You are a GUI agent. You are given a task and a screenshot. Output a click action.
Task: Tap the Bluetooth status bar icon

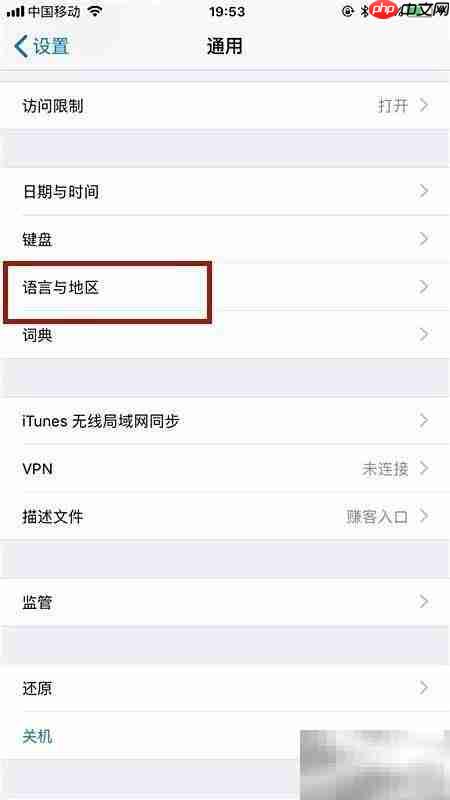click(364, 11)
